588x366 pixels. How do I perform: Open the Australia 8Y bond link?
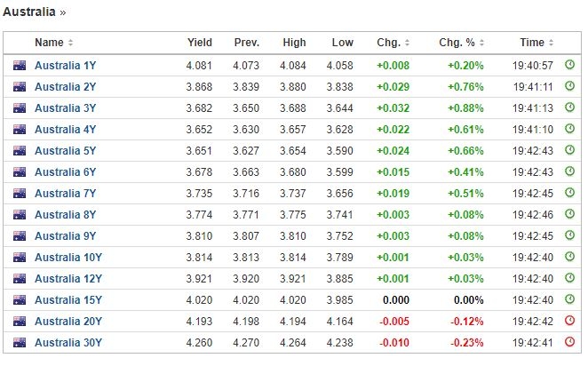coord(65,214)
